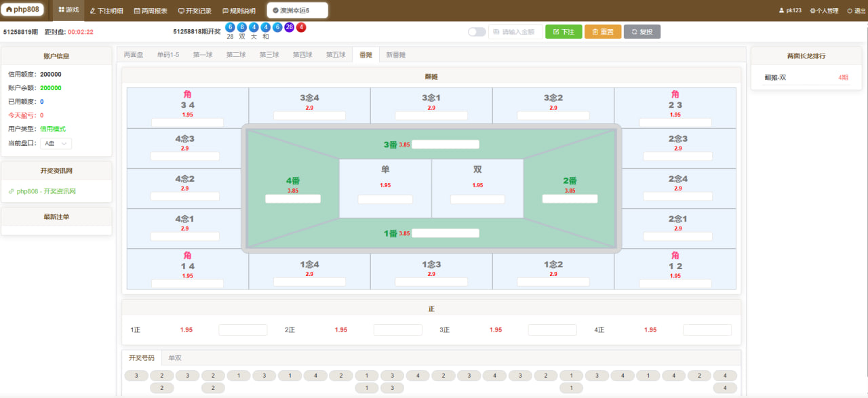This screenshot has width=868, height=398.
Task: Click the green 下注 bet button
Action: pos(564,32)
